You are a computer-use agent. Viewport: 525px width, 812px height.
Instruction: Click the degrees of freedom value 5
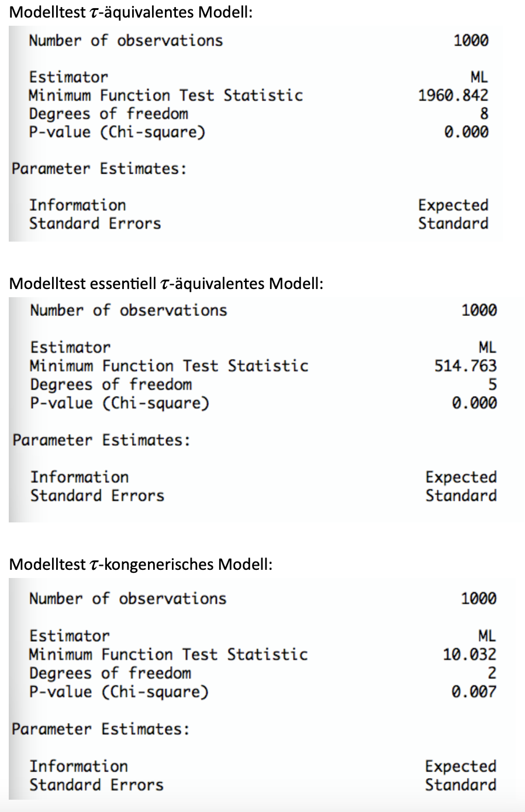[x=492, y=384]
